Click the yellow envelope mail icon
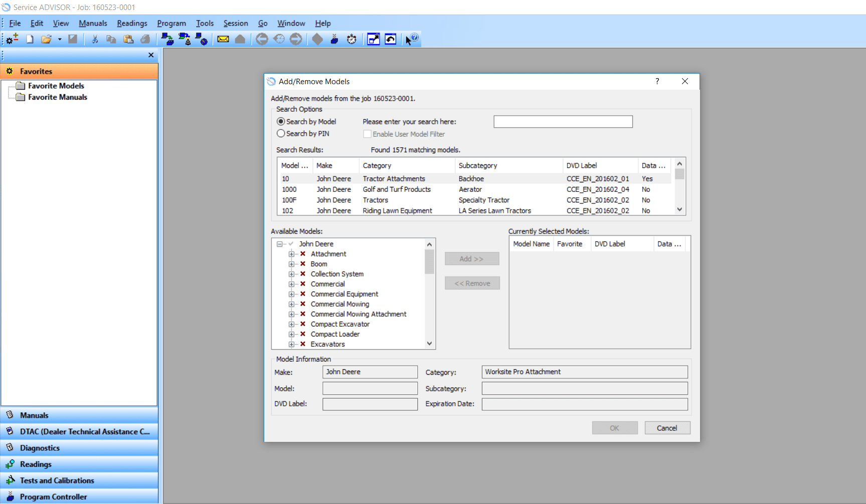 pos(223,39)
